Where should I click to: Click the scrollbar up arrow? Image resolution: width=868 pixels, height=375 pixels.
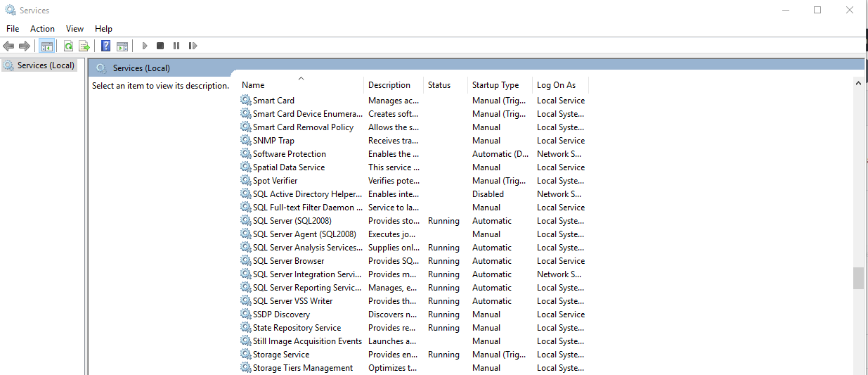858,83
